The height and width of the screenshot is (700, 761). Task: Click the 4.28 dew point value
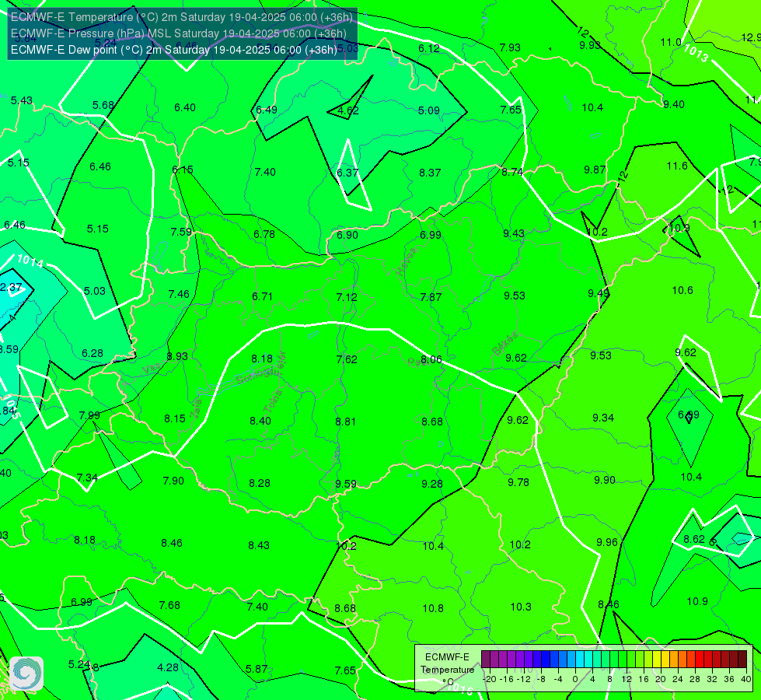pyautogui.click(x=168, y=667)
